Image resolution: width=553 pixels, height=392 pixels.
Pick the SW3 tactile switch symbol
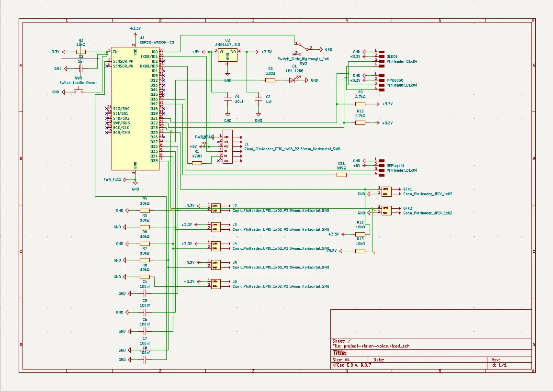click(79, 92)
